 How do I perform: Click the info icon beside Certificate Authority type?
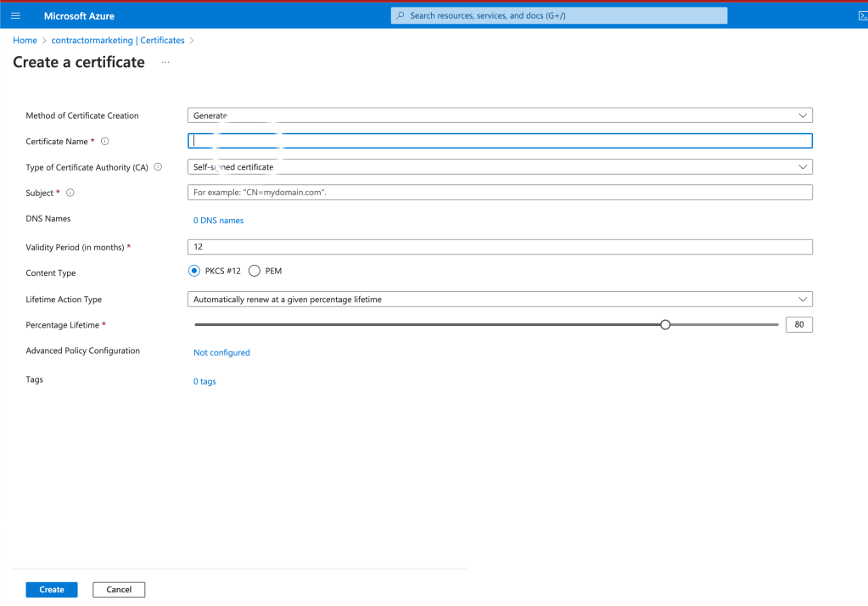tap(158, 166)
